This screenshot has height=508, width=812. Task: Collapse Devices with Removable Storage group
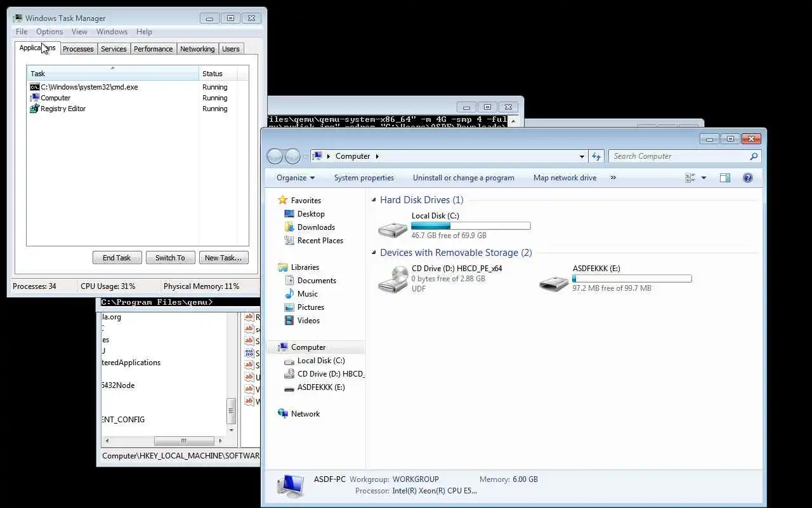(x=374, y=253)
